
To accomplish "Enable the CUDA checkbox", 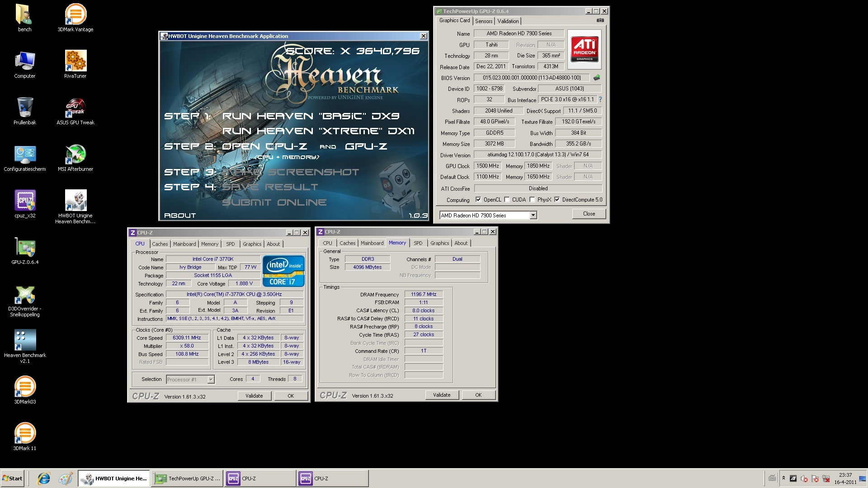I will click(507, 200).
